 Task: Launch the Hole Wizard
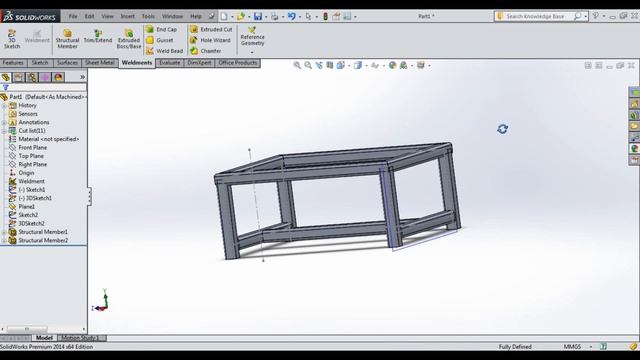tap(211, 40)
